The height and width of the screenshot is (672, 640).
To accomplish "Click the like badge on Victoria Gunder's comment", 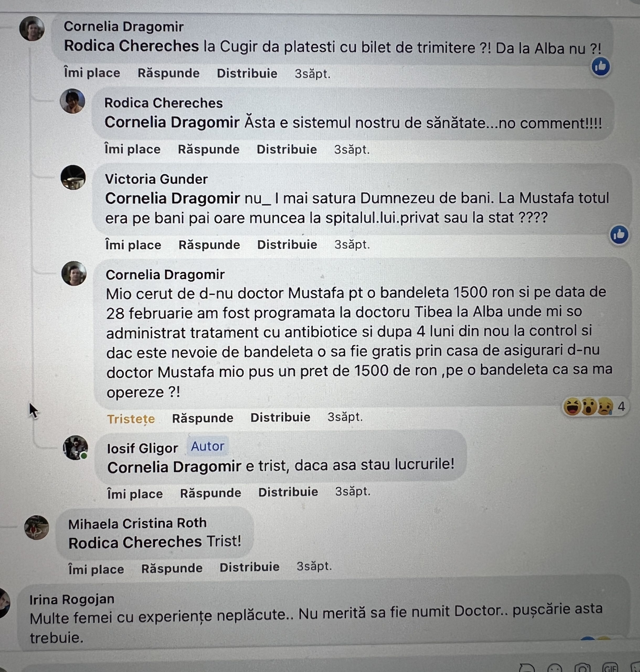I will [x=619, y=235].
